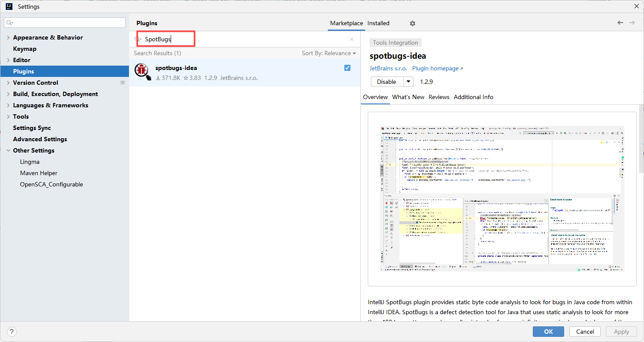Open the help question mark icon
This screenshot has width=644, height=342.
tap(12, 332)
